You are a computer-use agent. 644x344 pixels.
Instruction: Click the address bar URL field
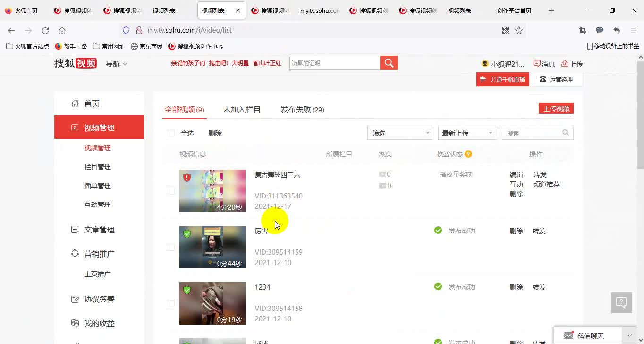click(321, 30)
